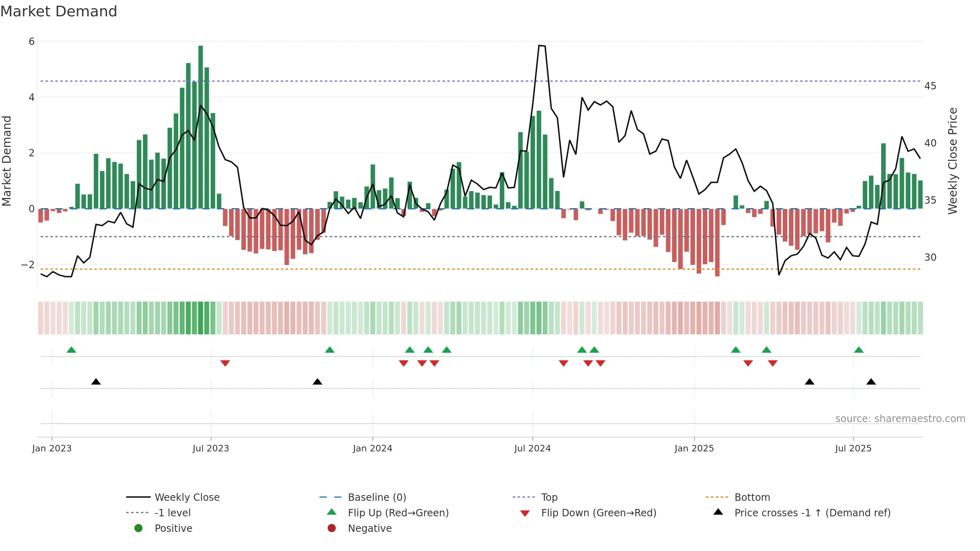The width and height of the screenshot is (980, 551).
Task: Click the black triangle marker after Jul 2025
Action: pos(871,382)
